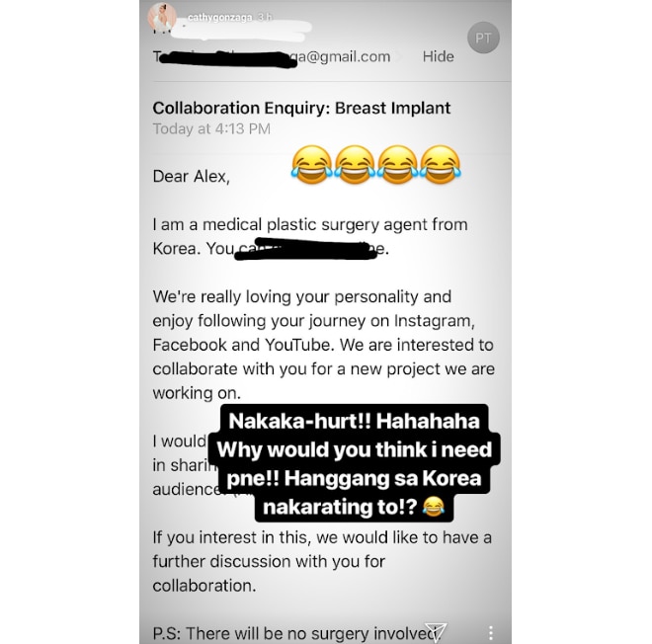
Task: Open the three-dot more options menu
Action: (491, 632)
